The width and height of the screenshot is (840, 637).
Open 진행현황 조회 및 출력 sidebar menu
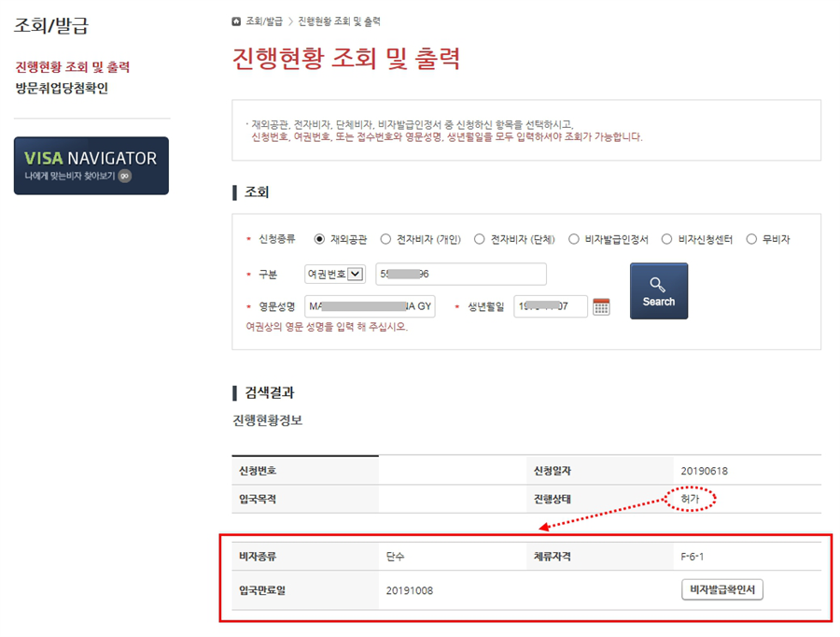73,67
